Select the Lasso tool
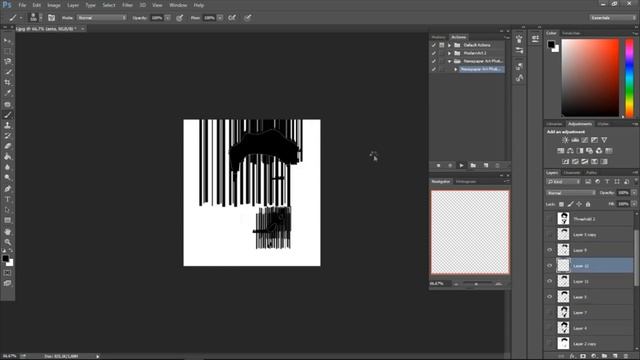 coord(7,61)
